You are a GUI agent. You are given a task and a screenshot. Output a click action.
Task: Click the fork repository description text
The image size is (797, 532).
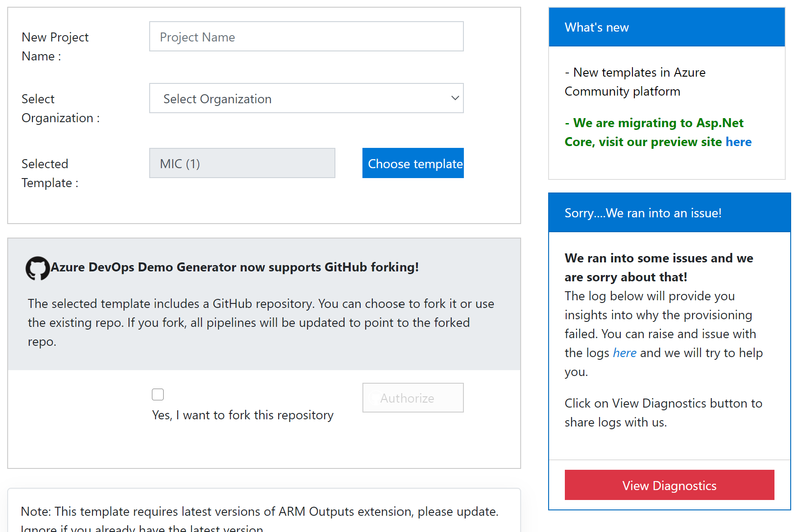[x=261, y=322]
